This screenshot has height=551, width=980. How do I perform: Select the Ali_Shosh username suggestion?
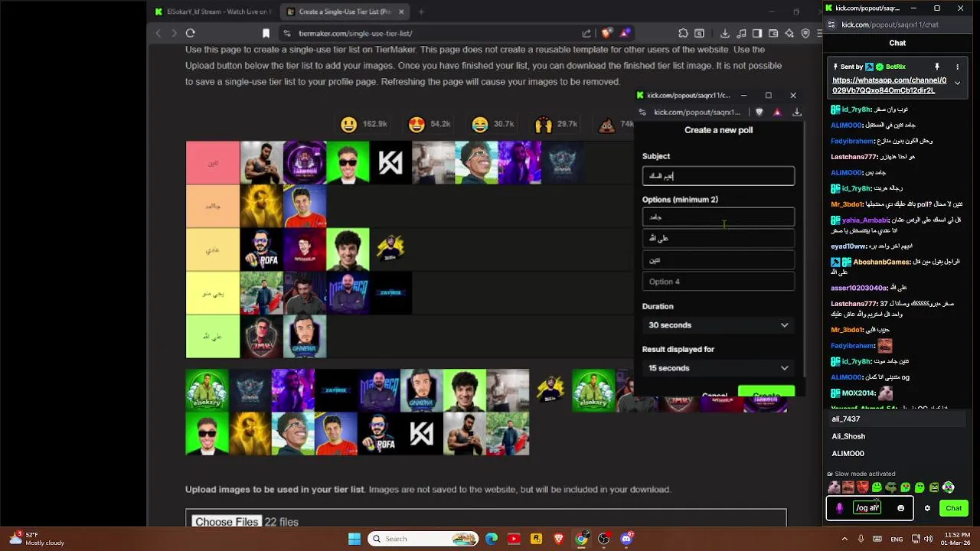click(x=896, y=436)
